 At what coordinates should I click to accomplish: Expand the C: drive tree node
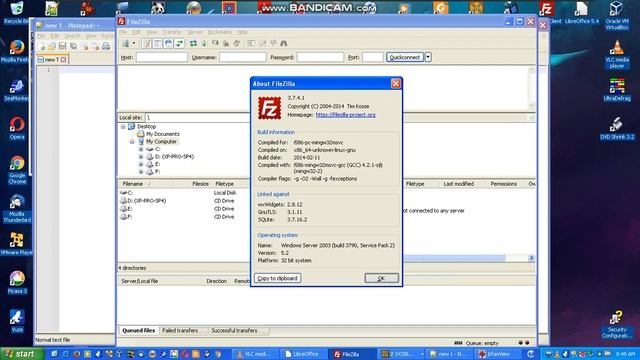141,149
